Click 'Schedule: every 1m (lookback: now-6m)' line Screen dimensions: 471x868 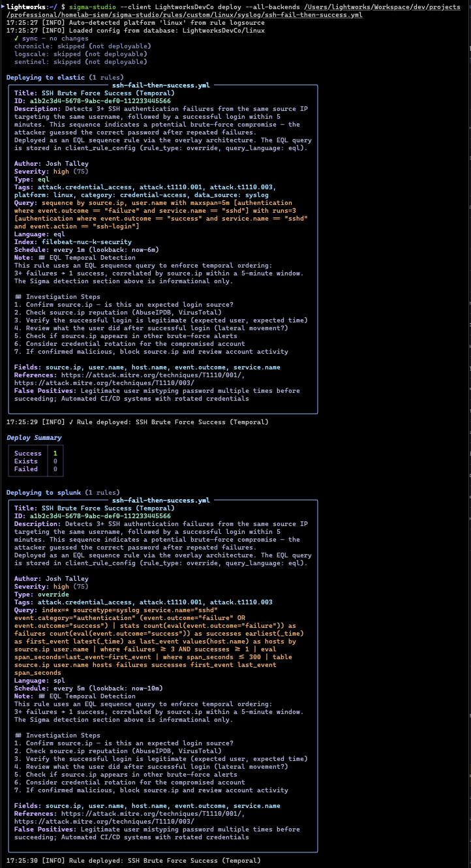(x=87, y=249)
